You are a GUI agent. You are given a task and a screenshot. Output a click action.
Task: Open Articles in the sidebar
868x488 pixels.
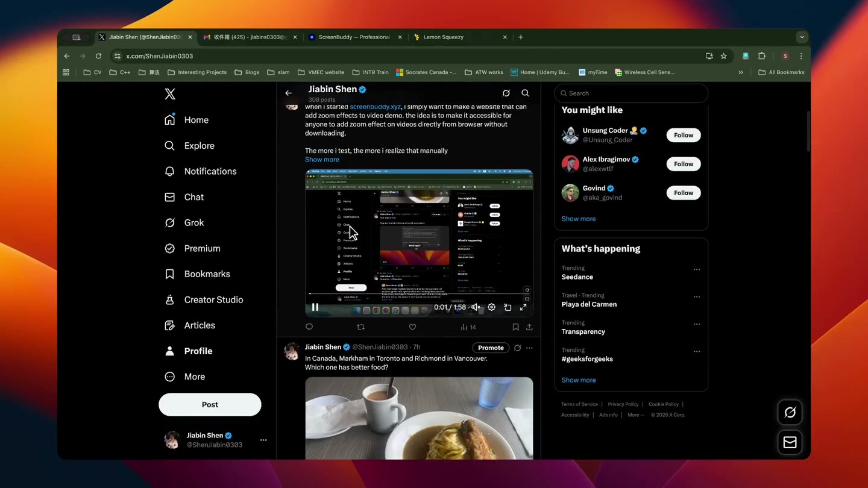click(190, 325)
